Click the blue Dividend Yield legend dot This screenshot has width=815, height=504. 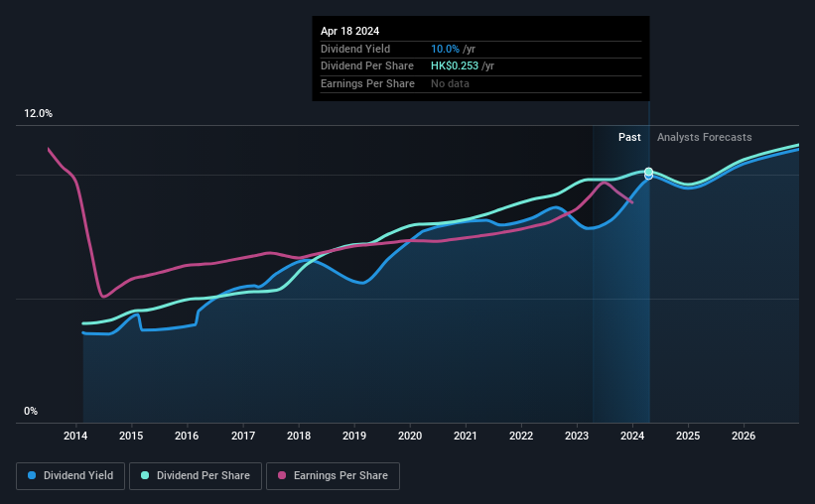click(x=32, y=475)
